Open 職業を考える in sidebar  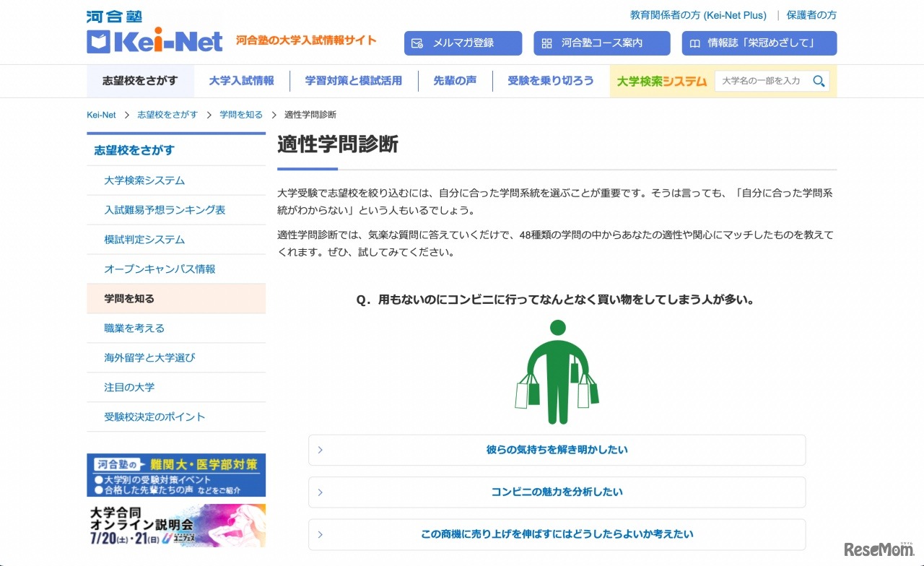[x=176, y=328]
